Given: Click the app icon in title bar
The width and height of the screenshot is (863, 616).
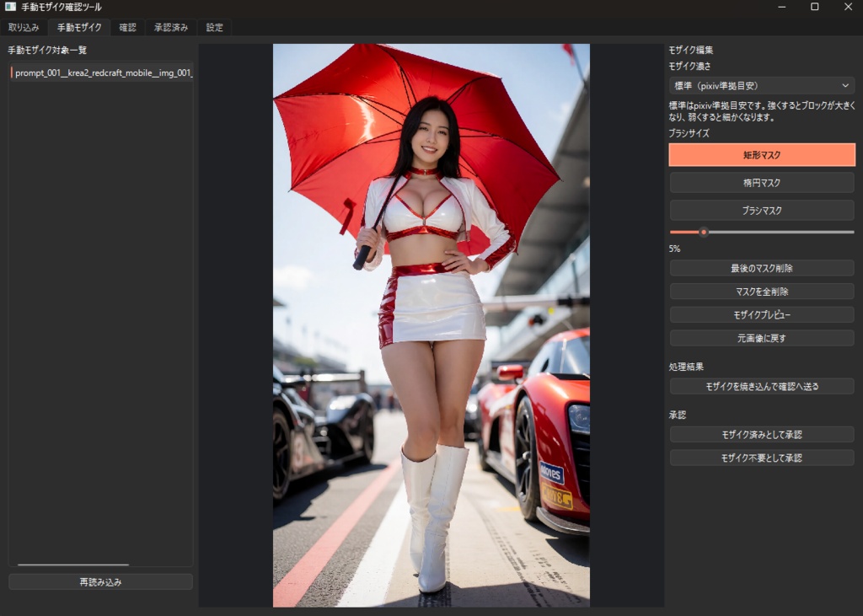Looking at the screenshot, I should 10,7.
